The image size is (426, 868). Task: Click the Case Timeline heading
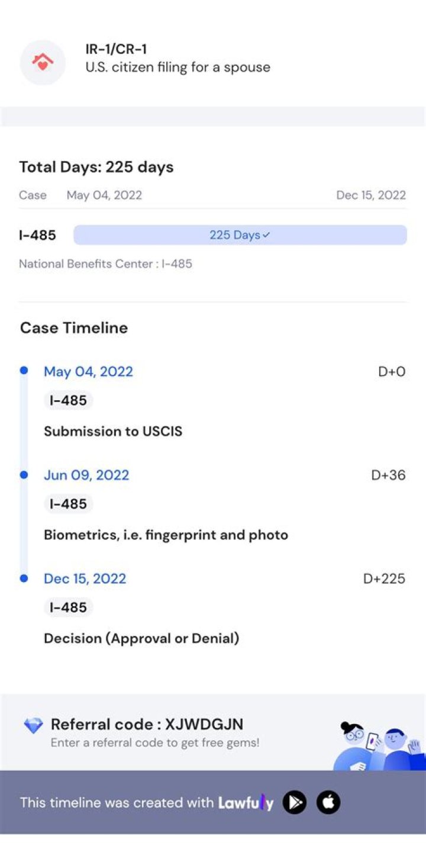pyautogui.click(x=74, y=328)
